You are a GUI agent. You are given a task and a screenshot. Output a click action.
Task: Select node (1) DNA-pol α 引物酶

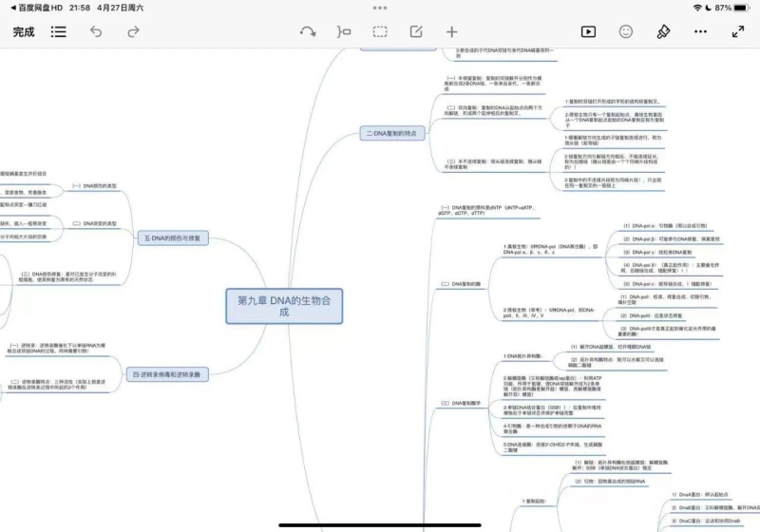pos(665,226)
